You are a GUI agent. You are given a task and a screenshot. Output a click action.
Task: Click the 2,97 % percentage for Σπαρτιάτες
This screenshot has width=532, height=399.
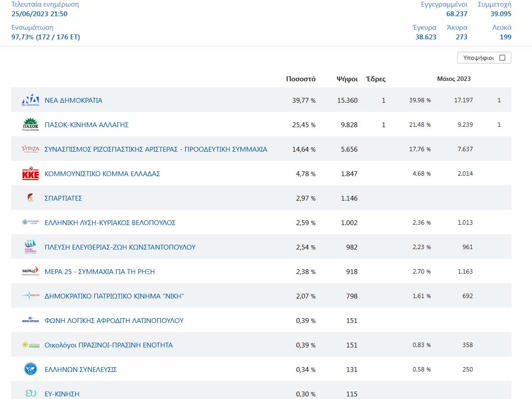click(x=306, y=198)
